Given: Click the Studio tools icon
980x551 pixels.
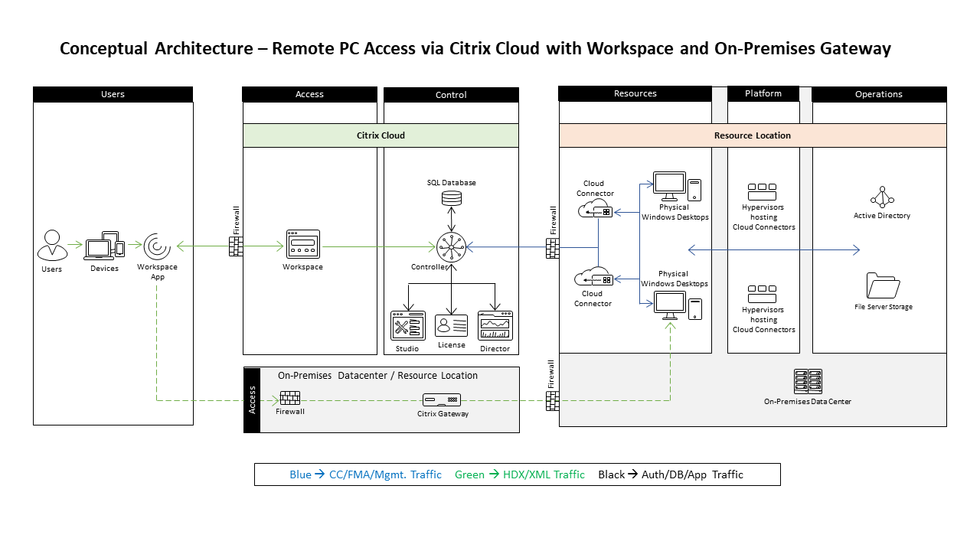Looking at the screenshot, I should [x=407, y=325].
